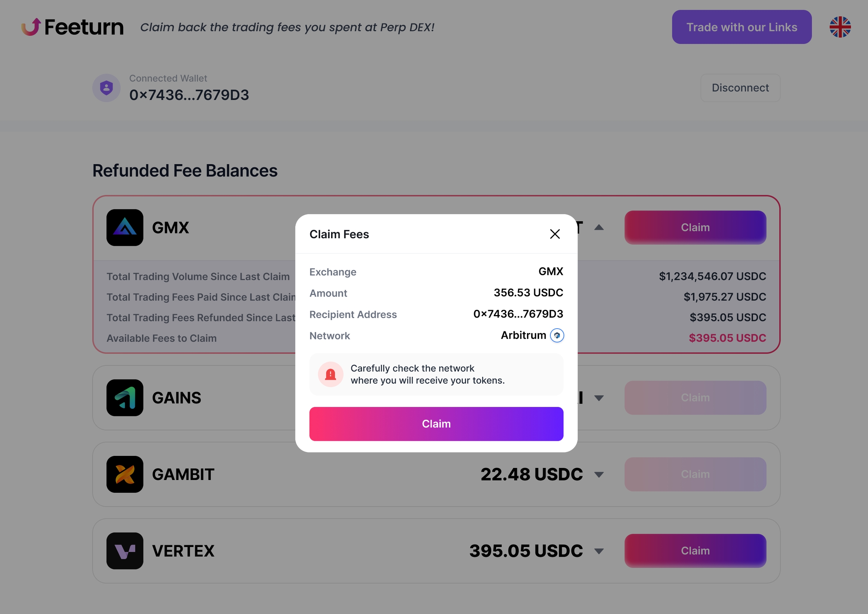Screen dimensions: 868x614
Task: Click the recipient address 0×7436...7679D3
Action: tap(518, 314)
